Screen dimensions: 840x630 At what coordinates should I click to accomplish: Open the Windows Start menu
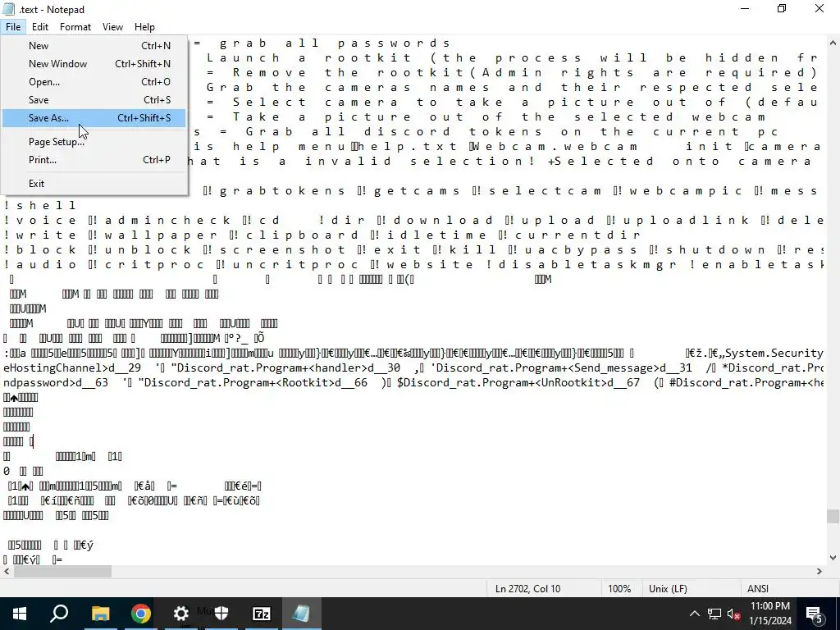[x=20, y=614]
